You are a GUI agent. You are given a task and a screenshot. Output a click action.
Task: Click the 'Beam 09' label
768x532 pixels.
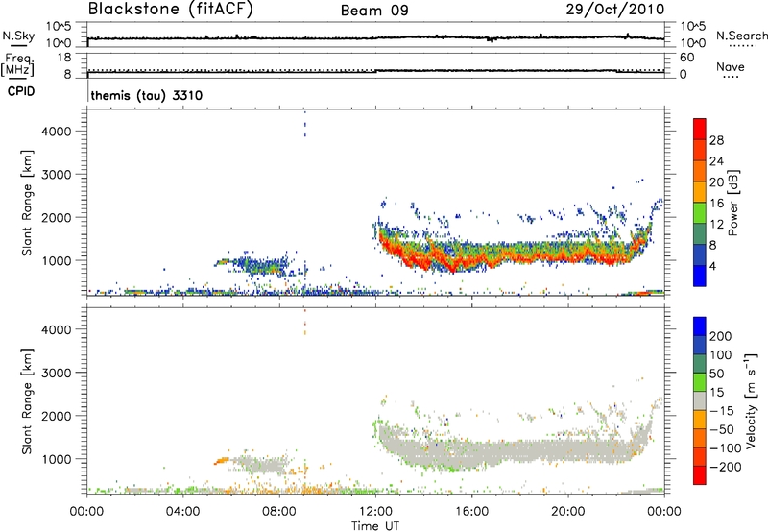point(374,11)
